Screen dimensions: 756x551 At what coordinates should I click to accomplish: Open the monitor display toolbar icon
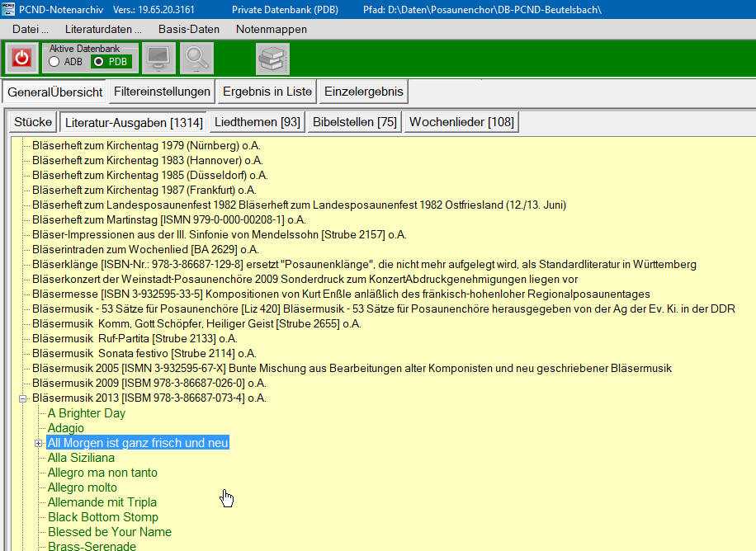click(x=158, y=59)
